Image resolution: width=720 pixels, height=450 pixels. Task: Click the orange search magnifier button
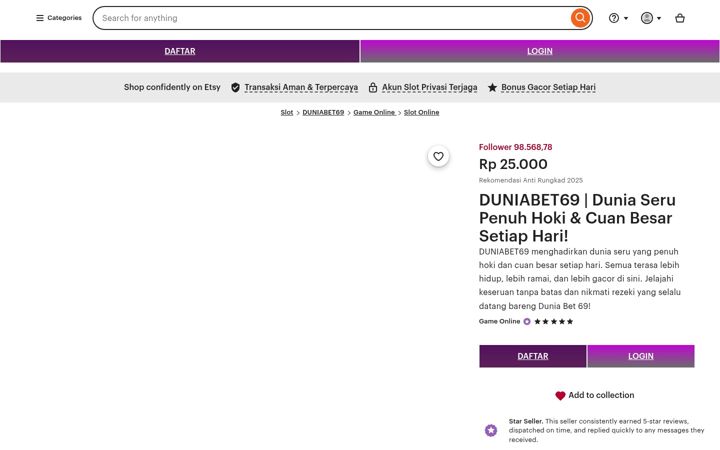580,18
